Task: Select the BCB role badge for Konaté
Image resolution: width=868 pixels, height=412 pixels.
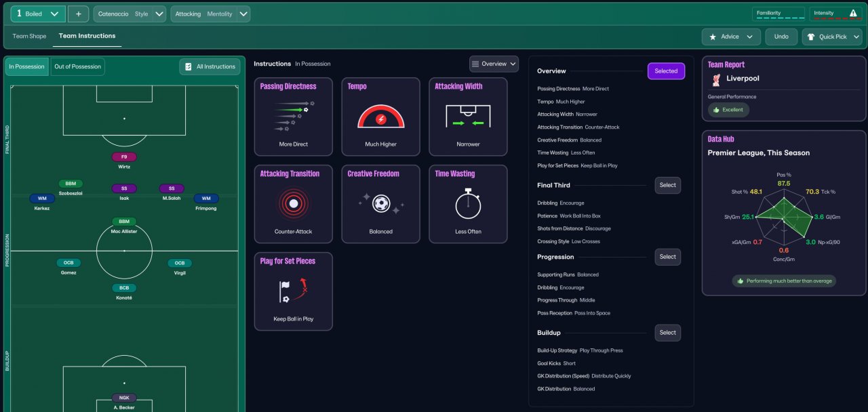Action: pyautogui.click(x=124, y=288)
